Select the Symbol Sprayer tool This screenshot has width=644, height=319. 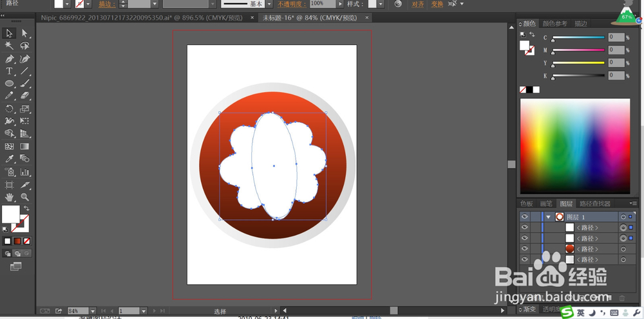coord(9,172)
